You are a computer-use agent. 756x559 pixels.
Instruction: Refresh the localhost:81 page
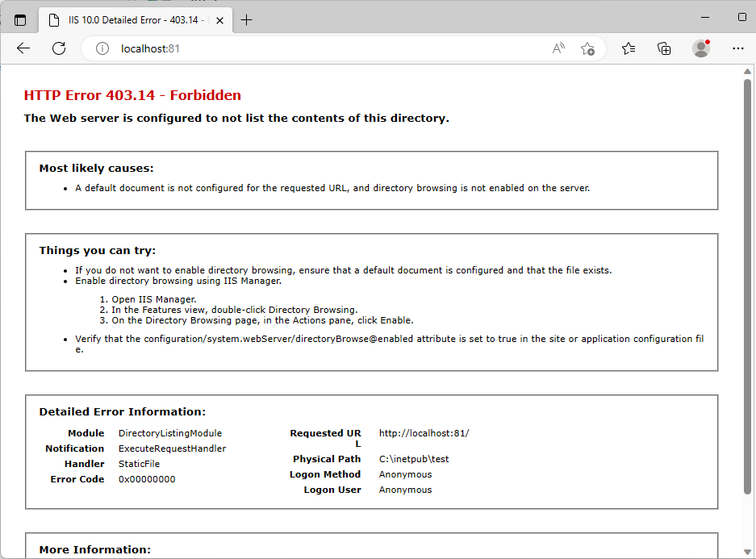click(59, 48)
